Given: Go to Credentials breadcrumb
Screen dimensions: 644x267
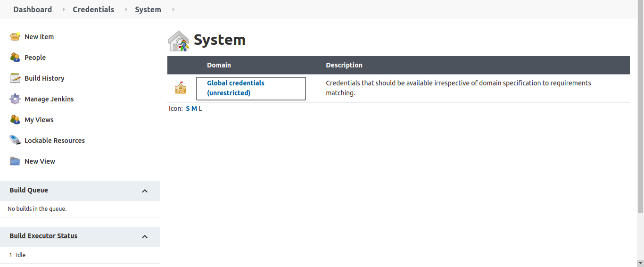Looking at the screenshot, I should [93, 9].
